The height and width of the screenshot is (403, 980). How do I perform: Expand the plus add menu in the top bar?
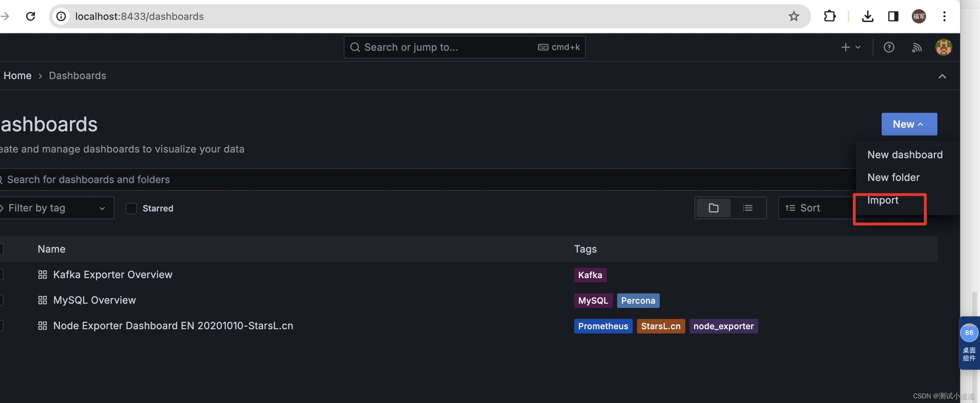click(850, 47)
